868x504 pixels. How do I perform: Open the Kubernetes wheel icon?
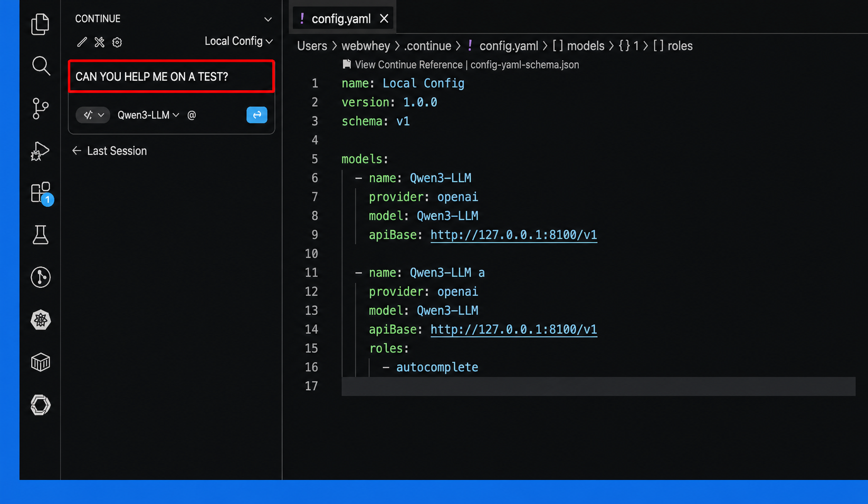(x=41, y=320)
